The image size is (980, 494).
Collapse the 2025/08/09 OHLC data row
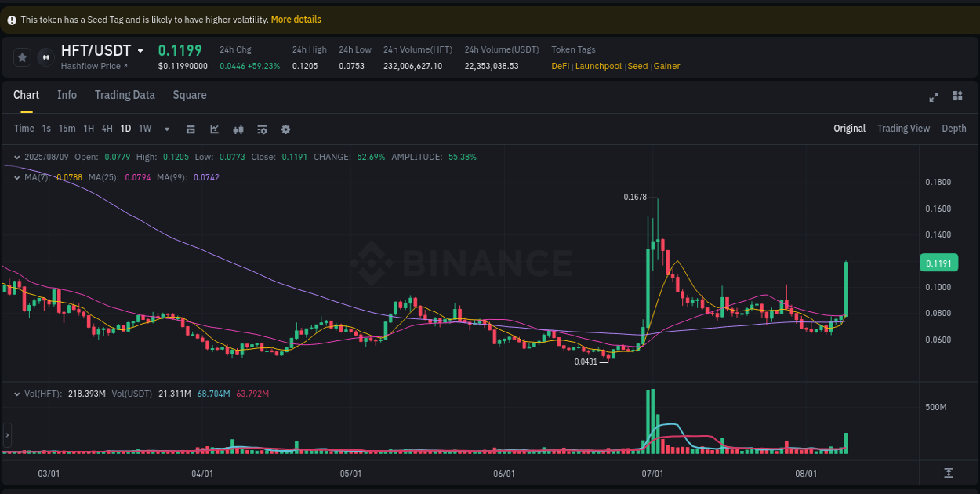(x=17, y=157)
